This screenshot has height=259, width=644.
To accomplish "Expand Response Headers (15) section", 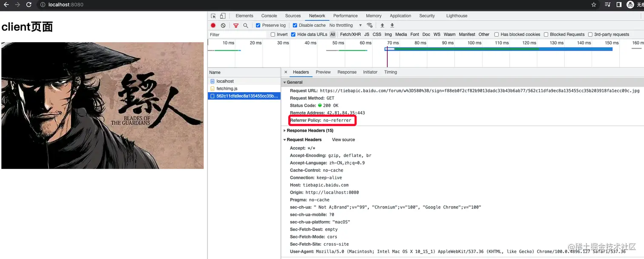I will coord(308,131).
